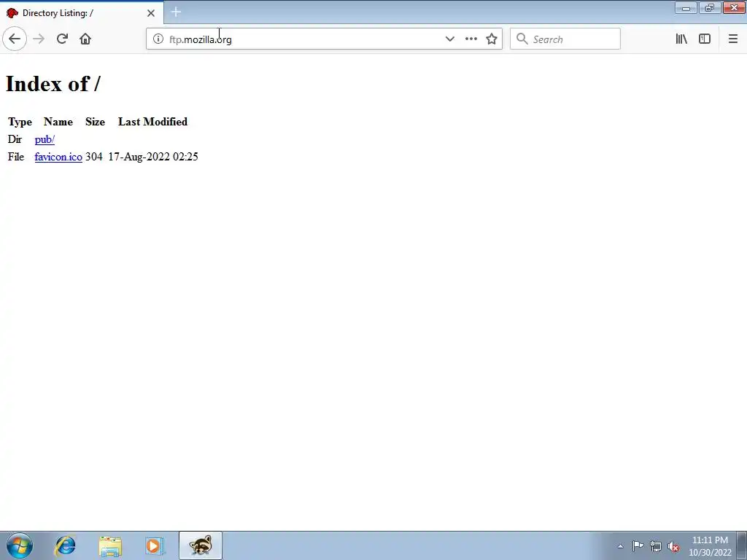Click into the Search field
747x560 pixels.
click(x=565, y=39)
